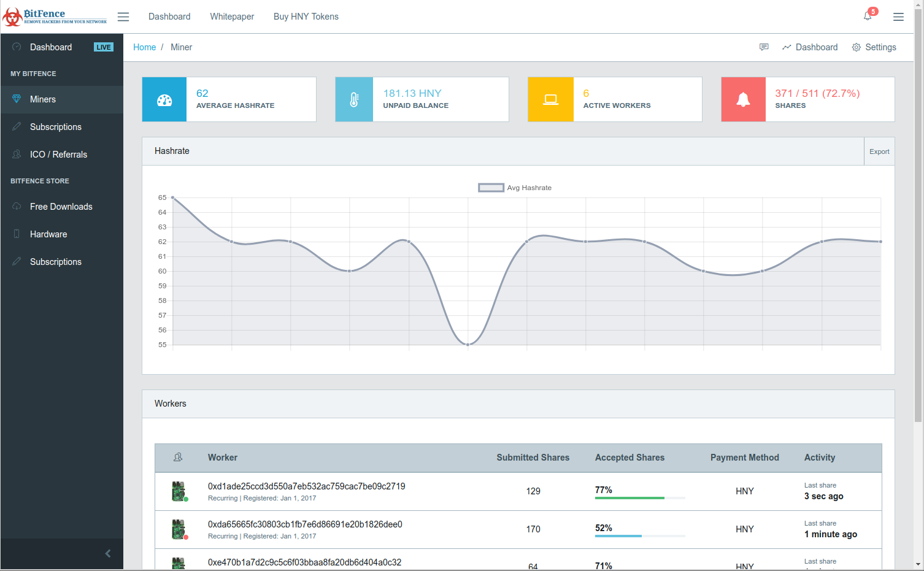Click the '1 minute ago' activity text
The width and height of the screenshot is (924, 571).
click(831, 534)
